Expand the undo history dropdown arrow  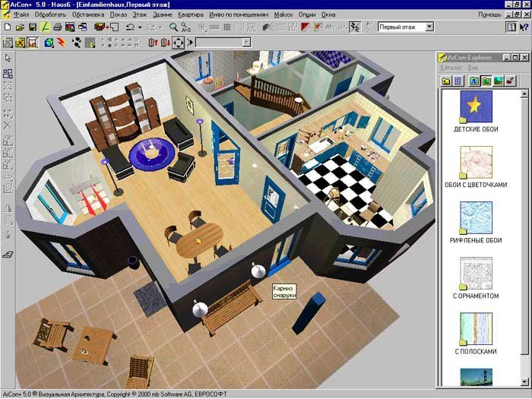[x=141, y=27]
